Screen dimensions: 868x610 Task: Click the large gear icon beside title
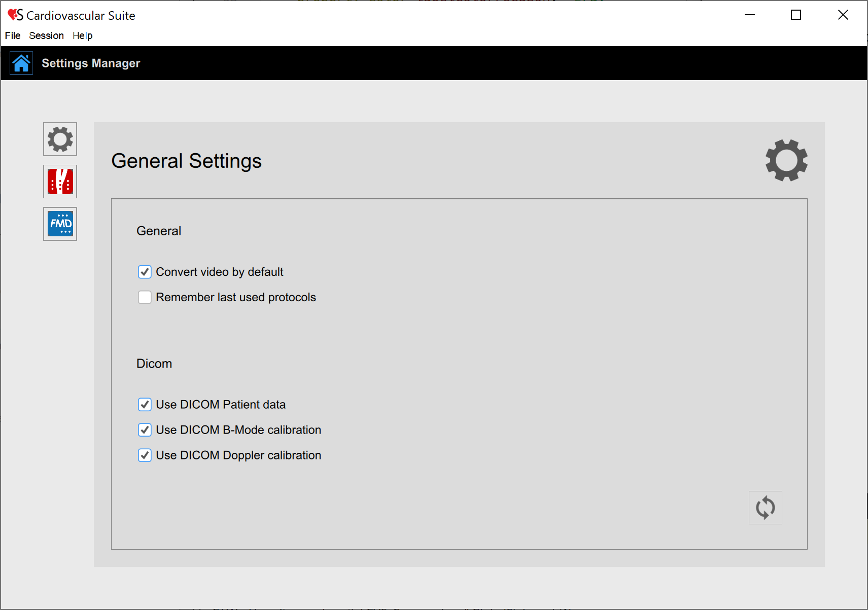click(786, 160)
